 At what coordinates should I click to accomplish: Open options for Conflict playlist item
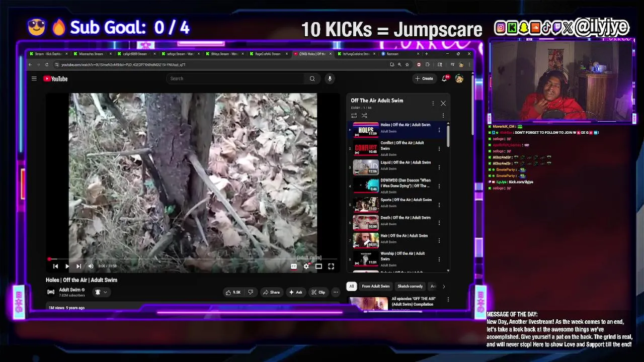tap(439, 149)
